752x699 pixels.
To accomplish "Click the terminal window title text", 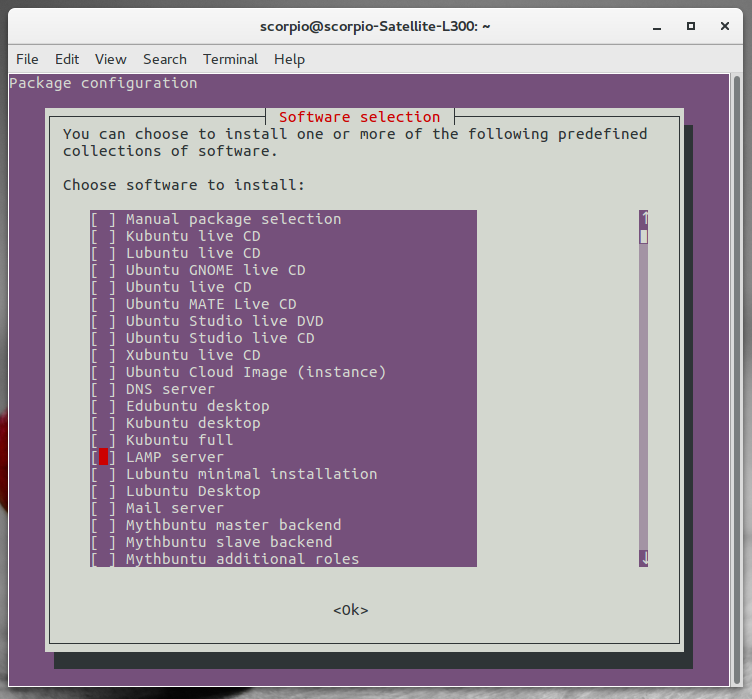I will (375, 26).
